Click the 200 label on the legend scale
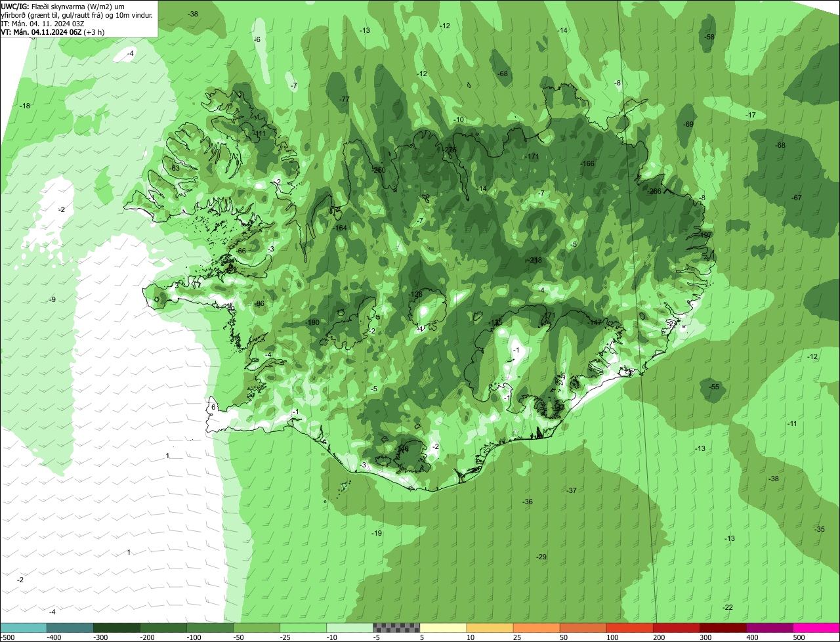Viewport: 840px width, 642px height. tap(659, 637)
